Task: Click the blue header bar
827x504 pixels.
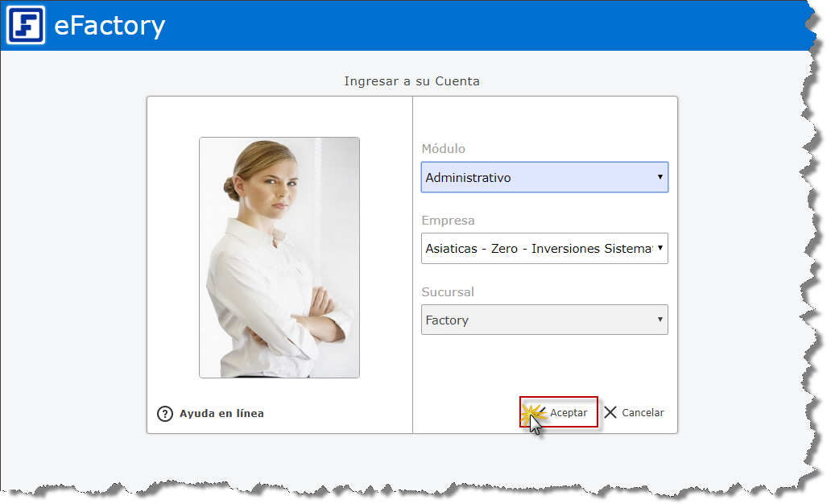Action: (x=483, y=26)
